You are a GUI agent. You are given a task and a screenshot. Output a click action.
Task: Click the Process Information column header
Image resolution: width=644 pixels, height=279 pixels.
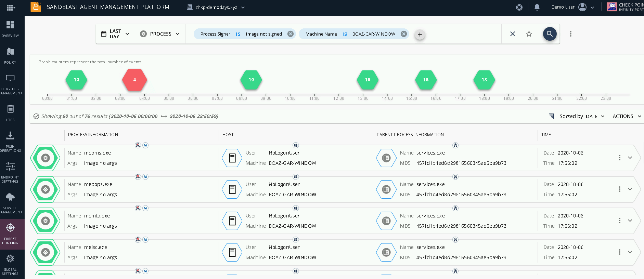coord(93,135)
